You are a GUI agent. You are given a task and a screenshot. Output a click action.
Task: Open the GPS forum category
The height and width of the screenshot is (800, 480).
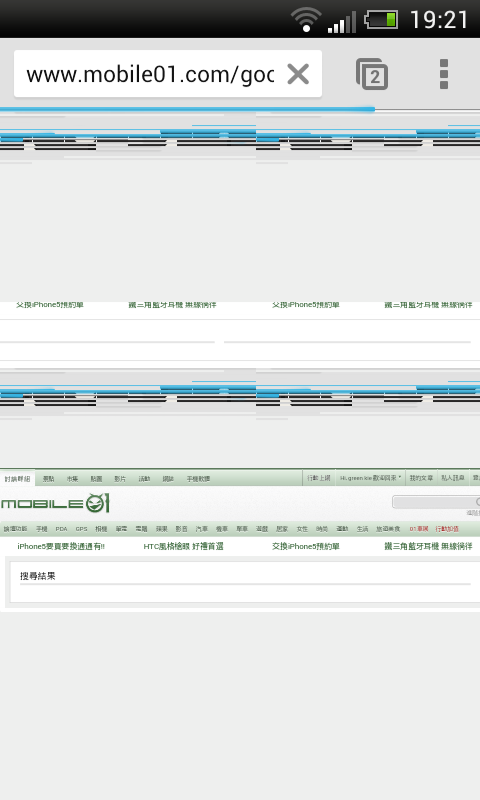(82, 529)
